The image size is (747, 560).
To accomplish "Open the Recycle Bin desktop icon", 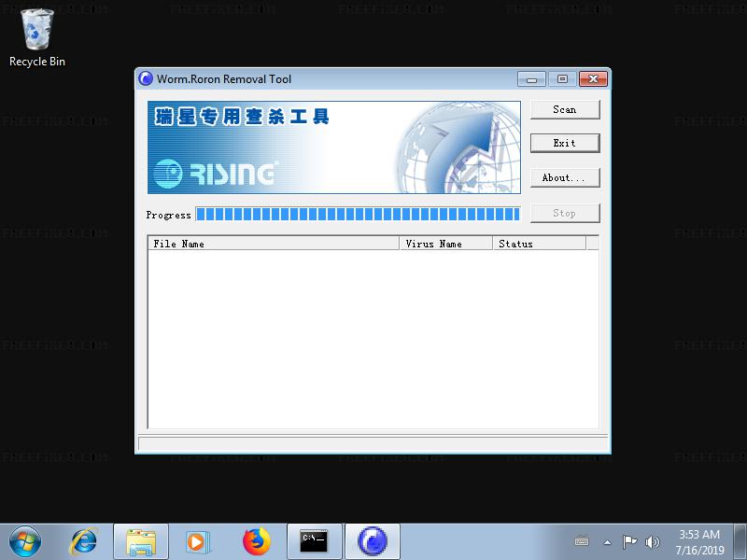I will (x=37, y=38).
